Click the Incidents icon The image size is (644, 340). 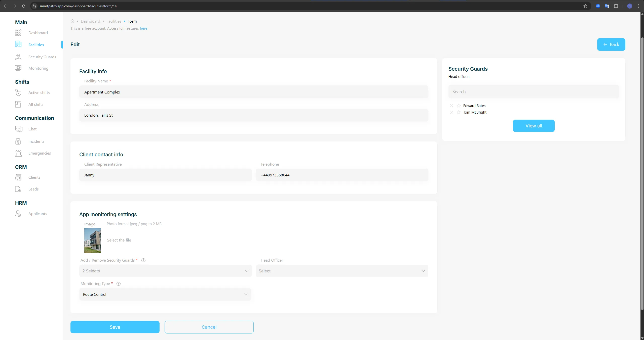18,141
